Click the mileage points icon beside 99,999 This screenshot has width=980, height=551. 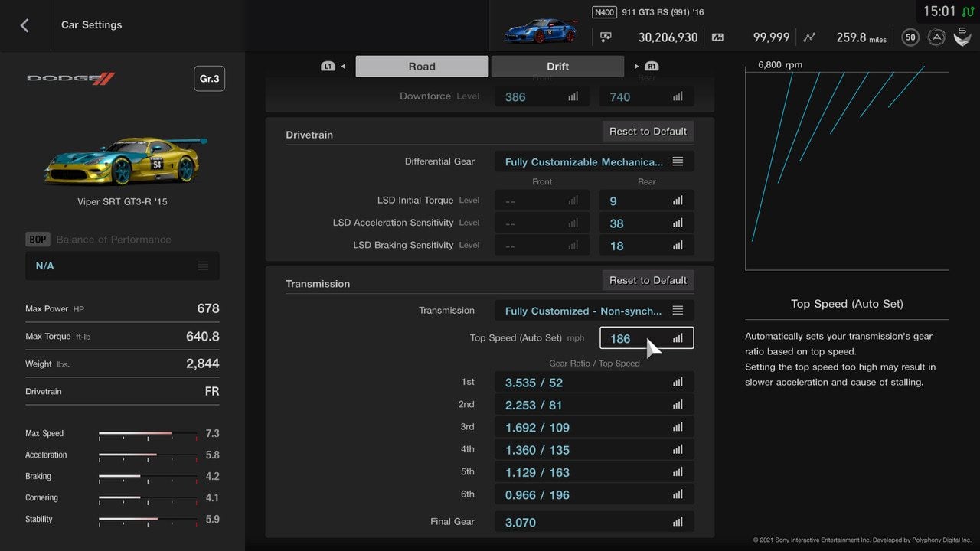click(x=717, y=37)
